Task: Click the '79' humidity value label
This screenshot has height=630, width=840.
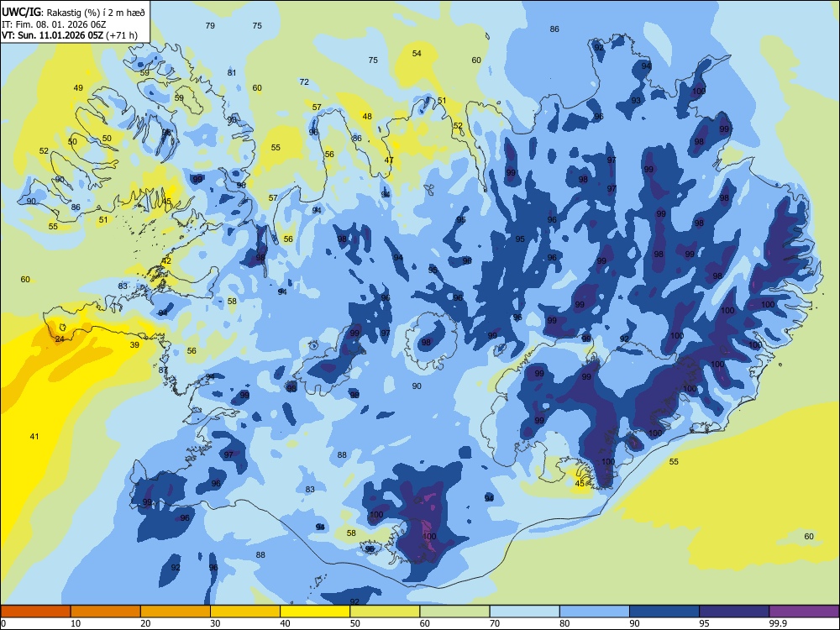Action: [x=210, y=25]
